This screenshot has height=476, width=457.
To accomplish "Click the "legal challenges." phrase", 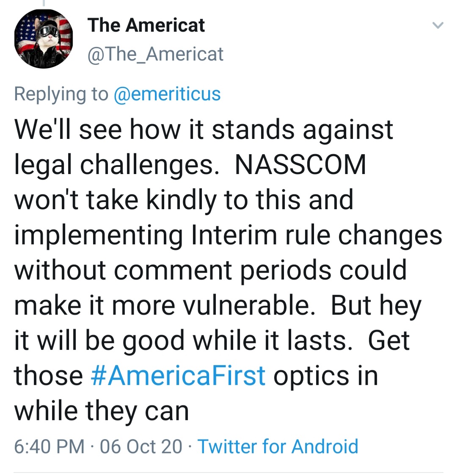I will (x=114, y=164).
